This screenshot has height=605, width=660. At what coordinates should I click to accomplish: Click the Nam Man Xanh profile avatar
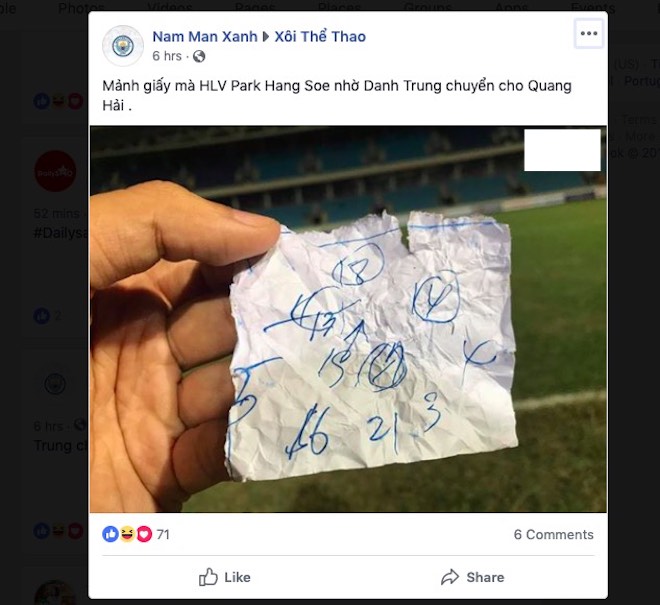tap(123, 45)
